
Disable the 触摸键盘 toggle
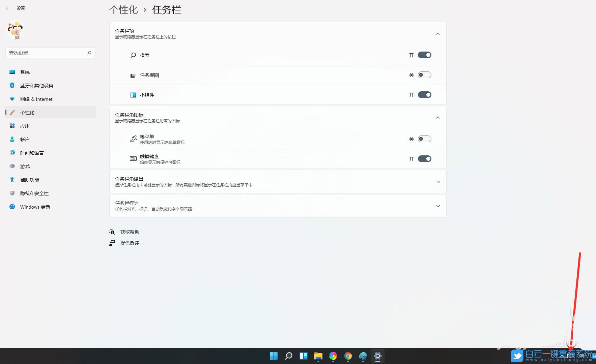click(x=425, y=158)
